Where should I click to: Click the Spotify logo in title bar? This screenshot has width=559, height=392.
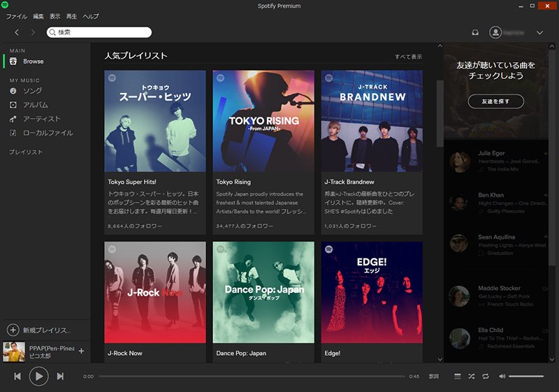coord(5,5)
